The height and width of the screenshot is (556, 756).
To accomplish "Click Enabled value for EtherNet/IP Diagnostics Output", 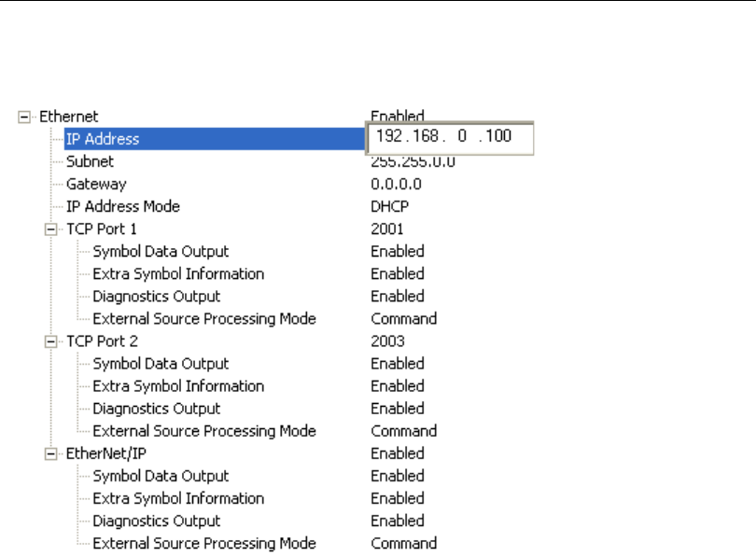I will pyautogui.click(x=397, y=521).
